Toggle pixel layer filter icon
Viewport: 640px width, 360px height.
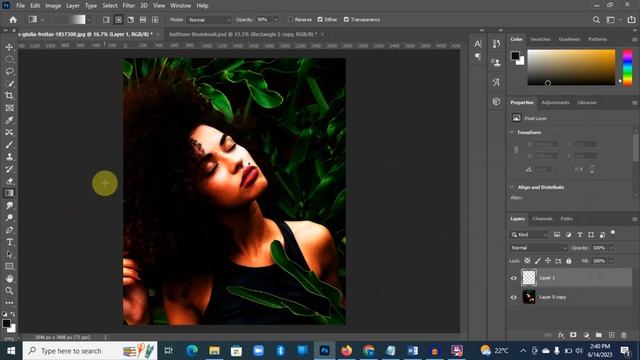click(557, 235)
